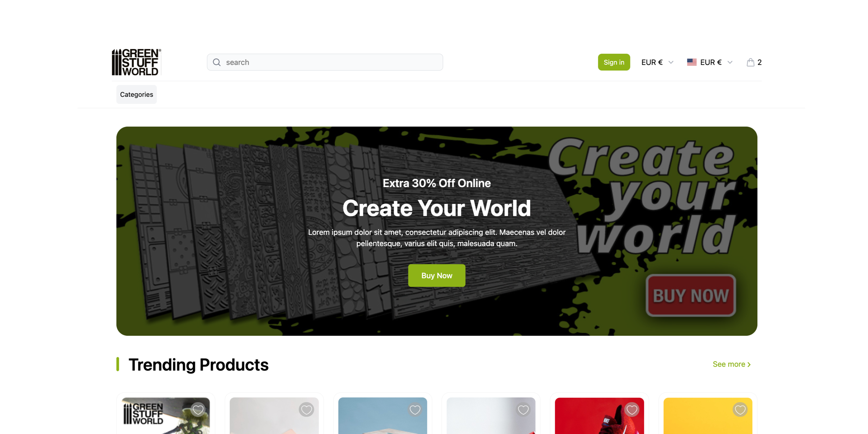Open the first trending product thumbnail

pyautogui.click(x=166, y=416)
